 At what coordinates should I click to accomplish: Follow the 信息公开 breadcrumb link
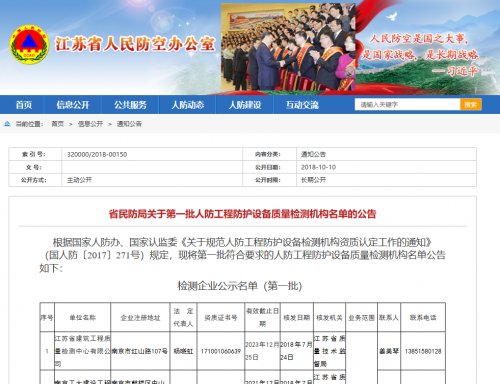90,124
